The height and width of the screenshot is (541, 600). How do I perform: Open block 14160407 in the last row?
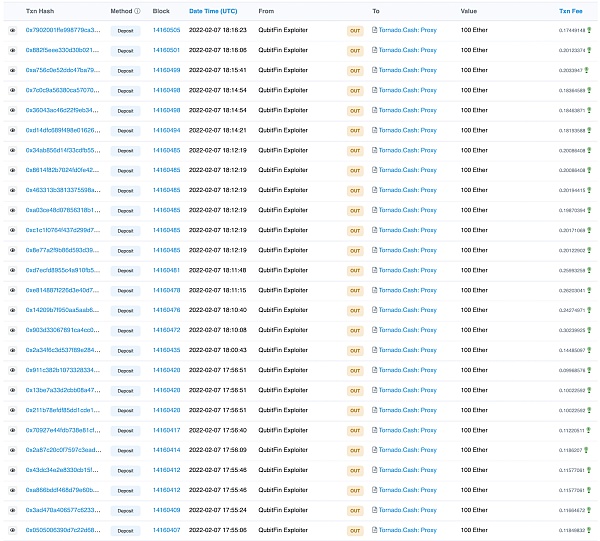pyautogui.click(x=166, y=530)
